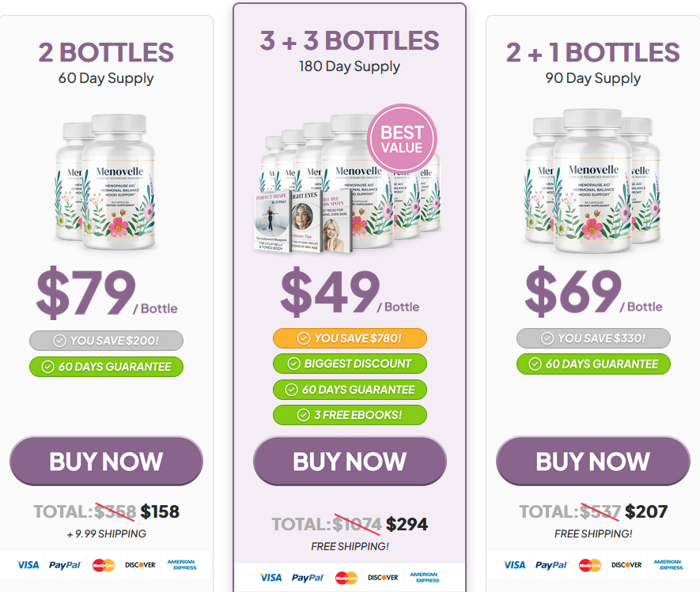700x592 pixels.
Task: Click the YOU SAVE $780! orange badge
Action: tap(350, 338)
